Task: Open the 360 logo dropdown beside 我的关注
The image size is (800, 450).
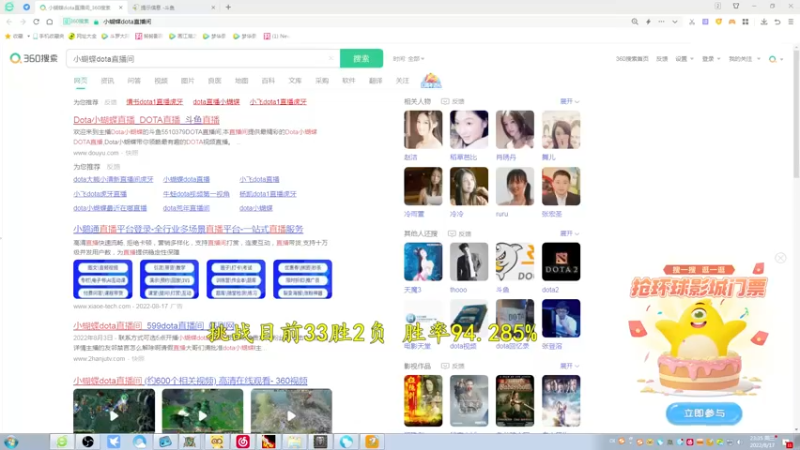Action: (x=776, y=59)
